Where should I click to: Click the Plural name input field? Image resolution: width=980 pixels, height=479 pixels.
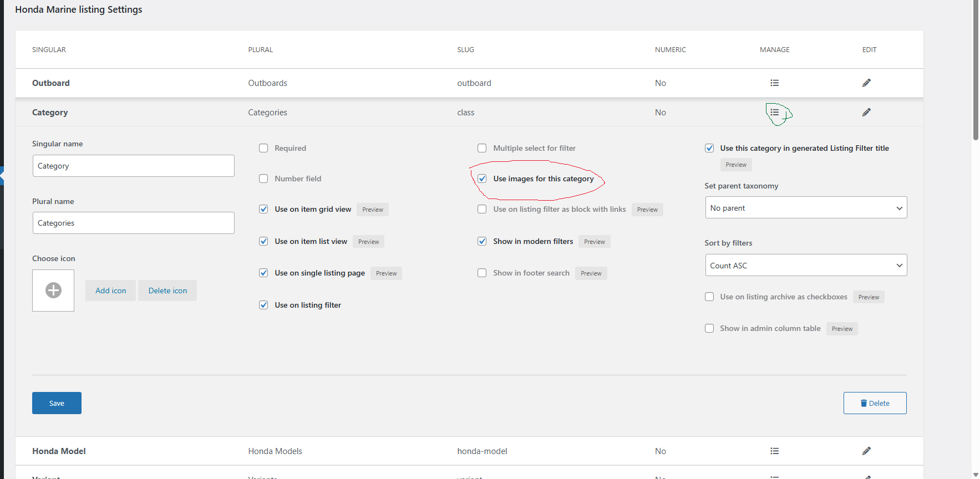tap(134, 223)
